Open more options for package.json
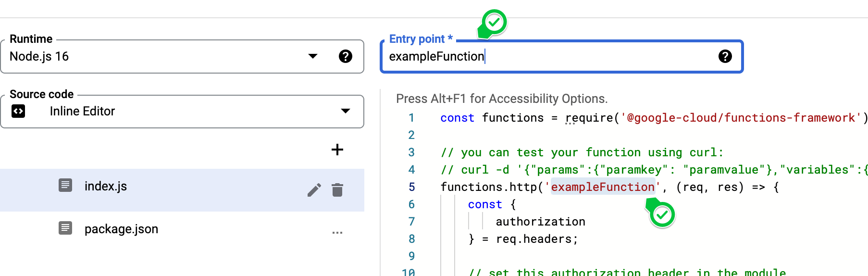 click(x=337, y=233)
